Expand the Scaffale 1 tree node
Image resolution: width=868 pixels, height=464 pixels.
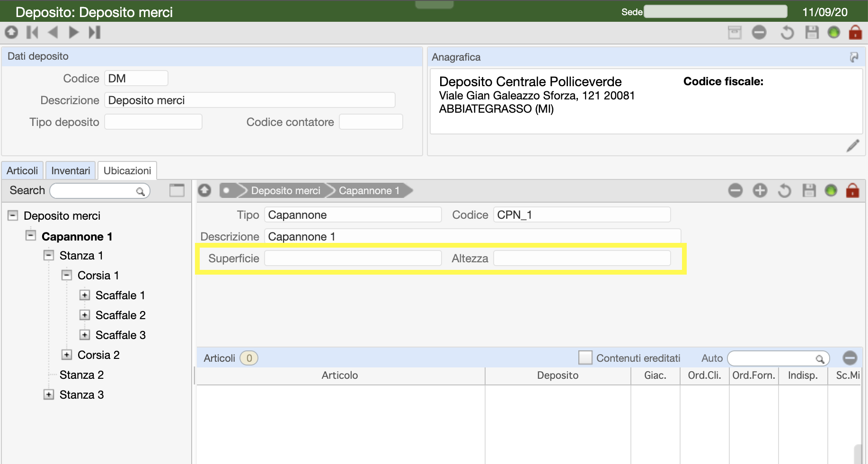85,295
